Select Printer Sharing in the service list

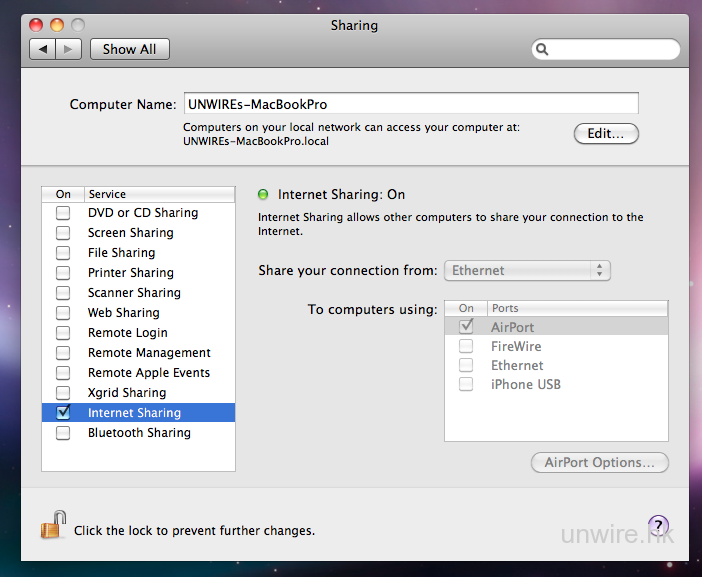point(131,273)
